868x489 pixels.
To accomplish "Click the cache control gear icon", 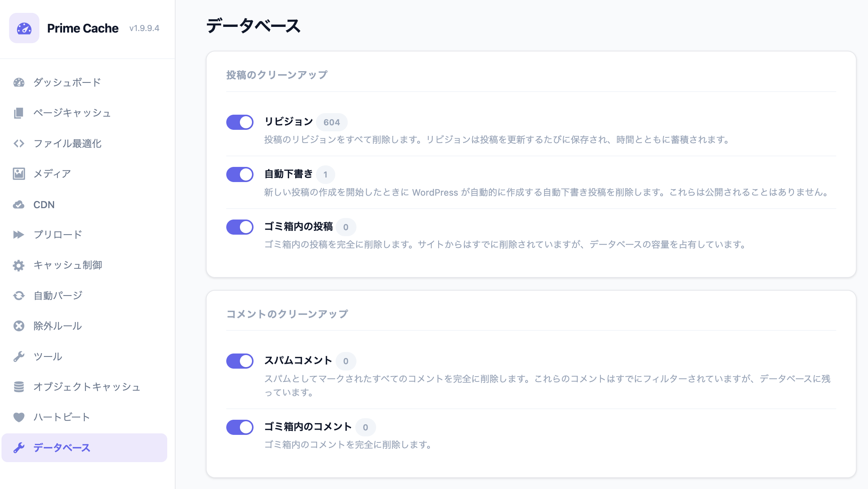I will tap(19, 265).
